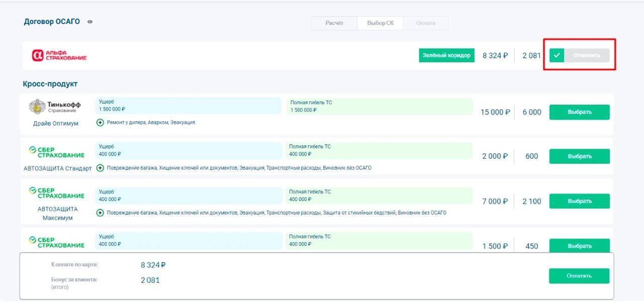Image resolution: width=644 pixels, height=303 pixels.
Task: Choose Sber АВТОЗАЩИТА Стандарт for 2 000 ₽
Action: [x=579, y=156]
